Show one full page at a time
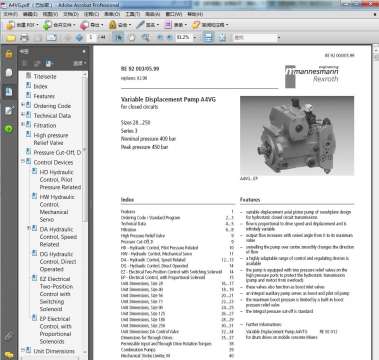Screen dimensions: 379x360 coord(222,37)
